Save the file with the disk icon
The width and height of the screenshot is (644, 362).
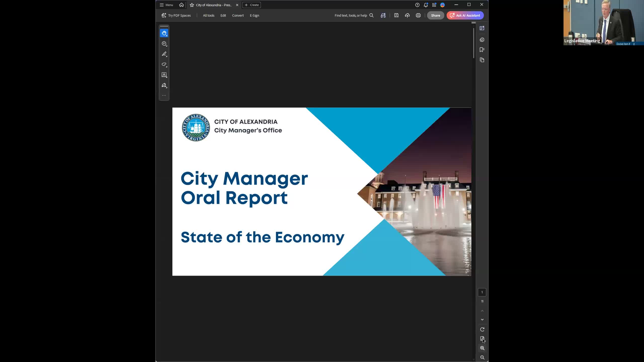396,16
